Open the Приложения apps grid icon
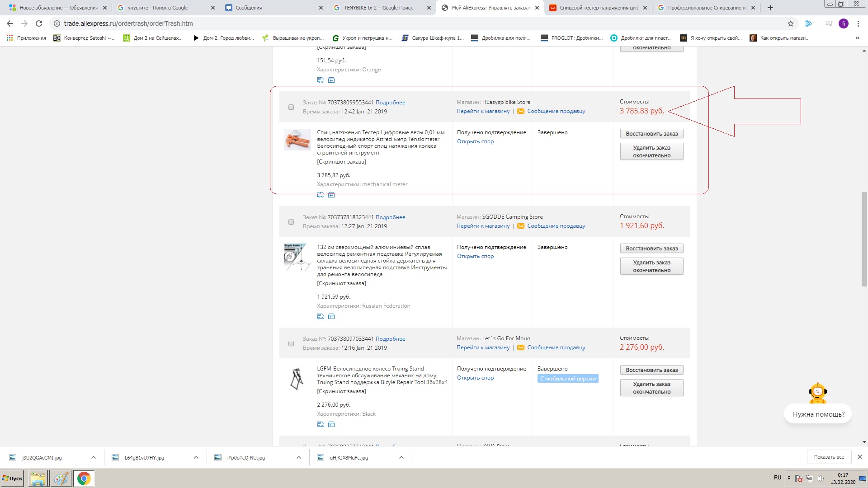The image size is (868, 488). pos(9,38)
